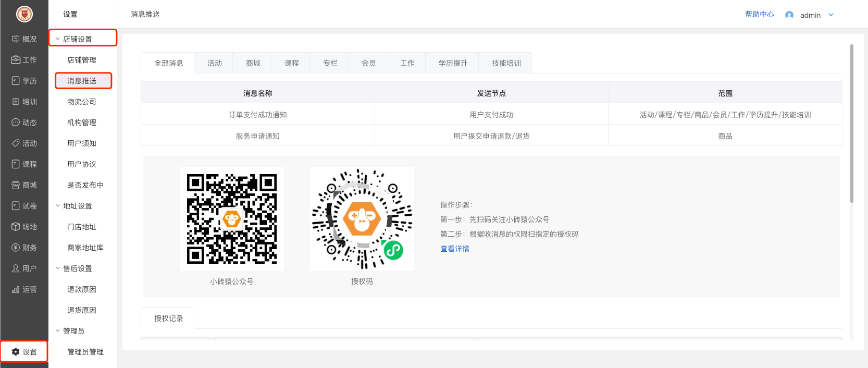This screenshot has width=868, height=368.
Task: Open 动态 chat bubble icon
Action: click(16, 122)
